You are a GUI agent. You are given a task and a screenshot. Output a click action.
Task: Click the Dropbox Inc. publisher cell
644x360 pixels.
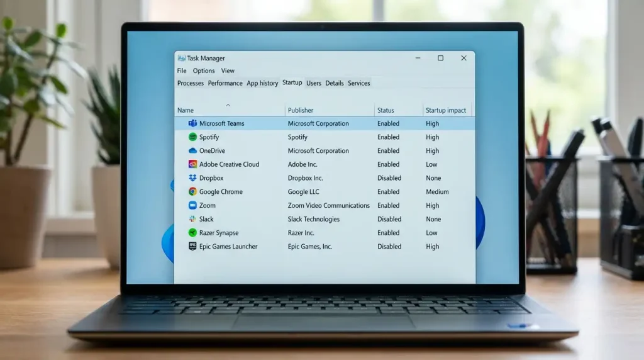[x=305, y=178]
